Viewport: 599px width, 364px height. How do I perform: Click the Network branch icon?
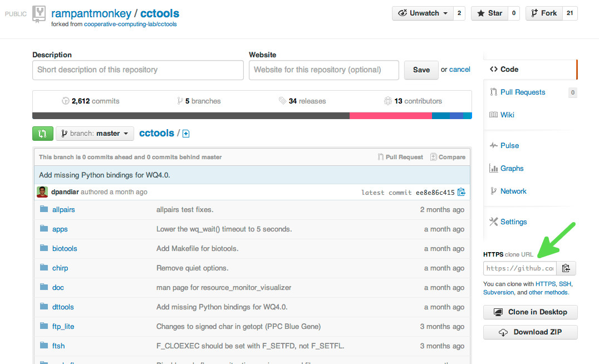(x=494, y=191)
